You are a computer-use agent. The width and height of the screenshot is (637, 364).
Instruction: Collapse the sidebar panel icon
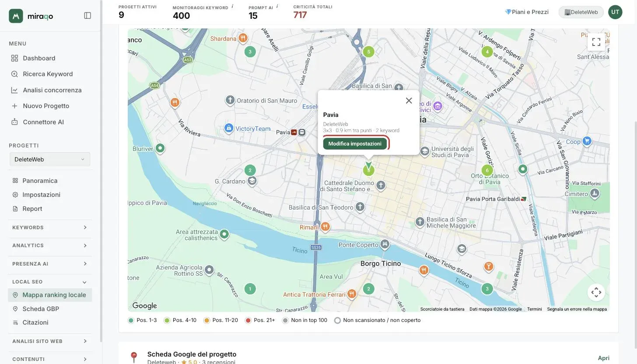87,16
